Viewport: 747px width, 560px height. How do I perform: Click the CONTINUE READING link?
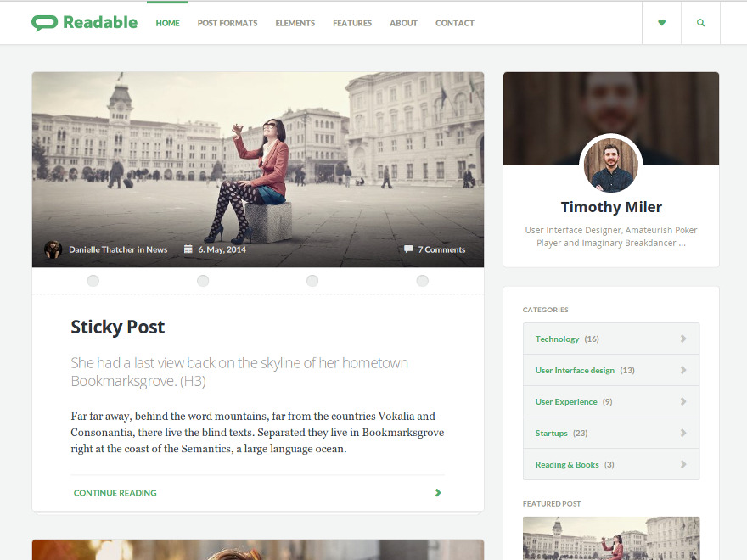(x=115, y=492)
